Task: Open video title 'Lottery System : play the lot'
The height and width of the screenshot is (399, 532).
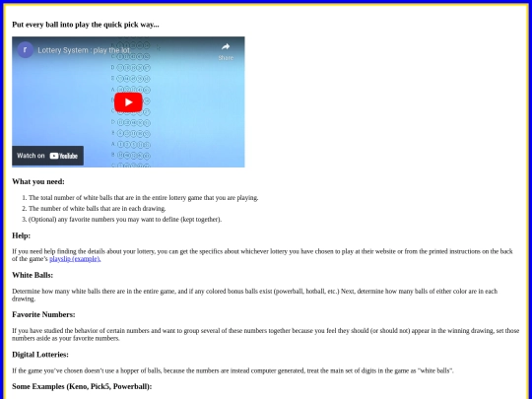Action: (x=84, y=50)
